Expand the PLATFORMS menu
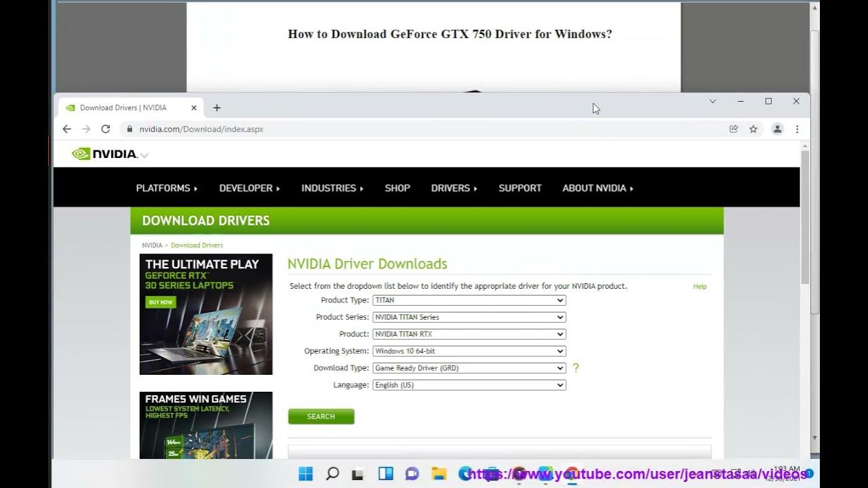Image resolution: width=868 pixels, height=488 pixels. click(x=167, y=188)
